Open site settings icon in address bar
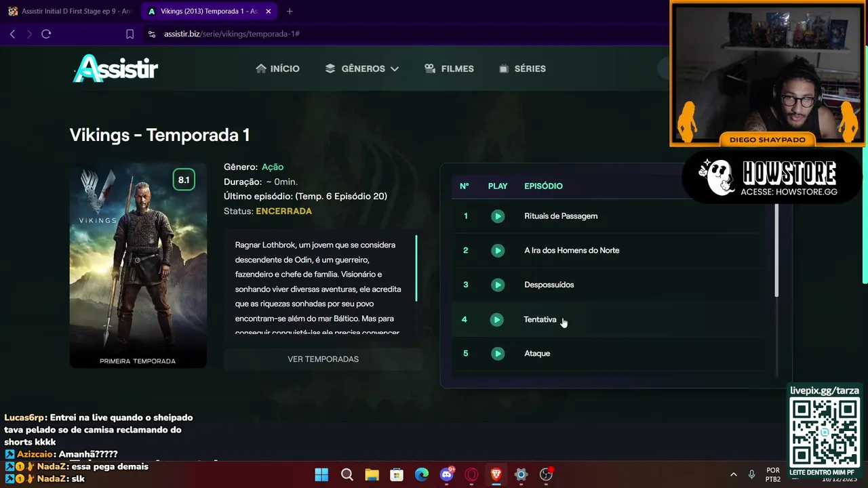 pyautogui.click(x=152, y=34)
